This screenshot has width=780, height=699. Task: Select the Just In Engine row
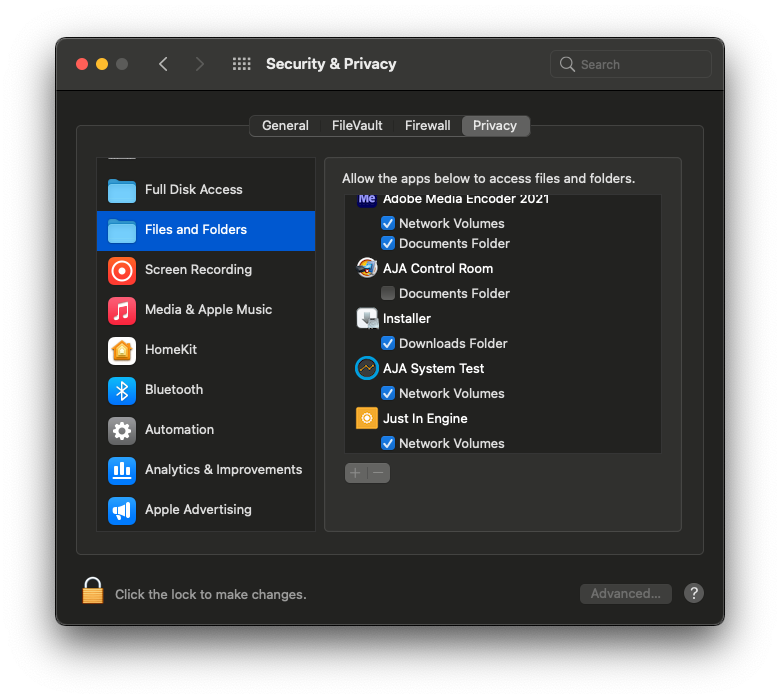click(502, 418)
